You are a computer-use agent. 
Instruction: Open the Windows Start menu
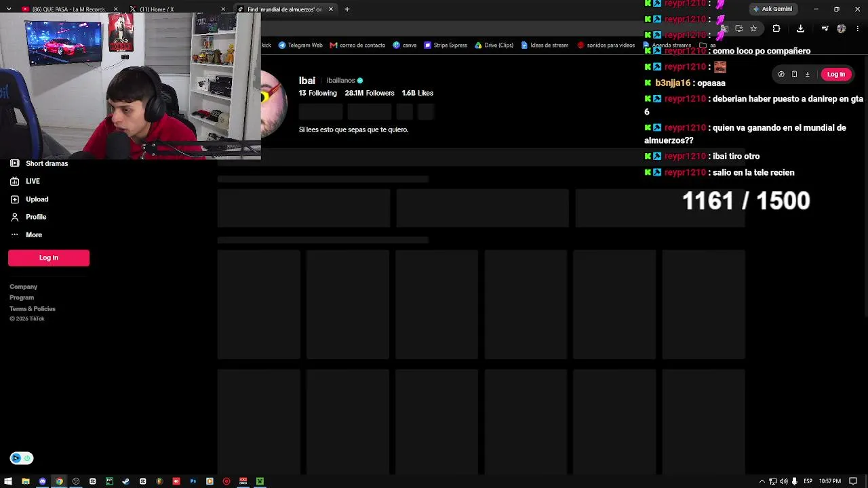click(x=9, y=481)
